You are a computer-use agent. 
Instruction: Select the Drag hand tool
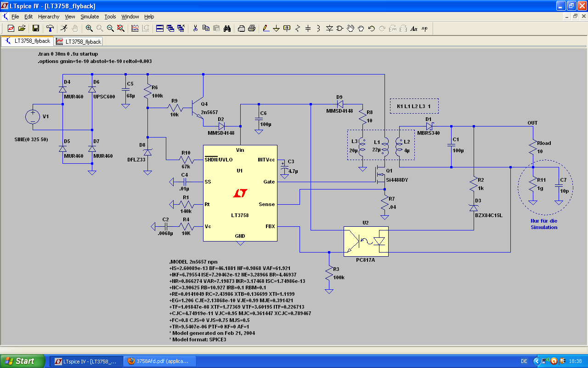coord(361,28)
